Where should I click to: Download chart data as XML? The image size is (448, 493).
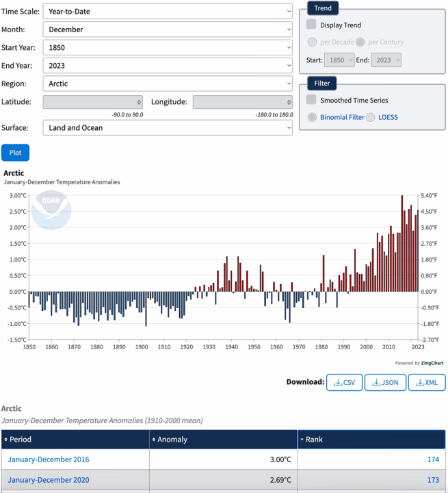point(427,383)
